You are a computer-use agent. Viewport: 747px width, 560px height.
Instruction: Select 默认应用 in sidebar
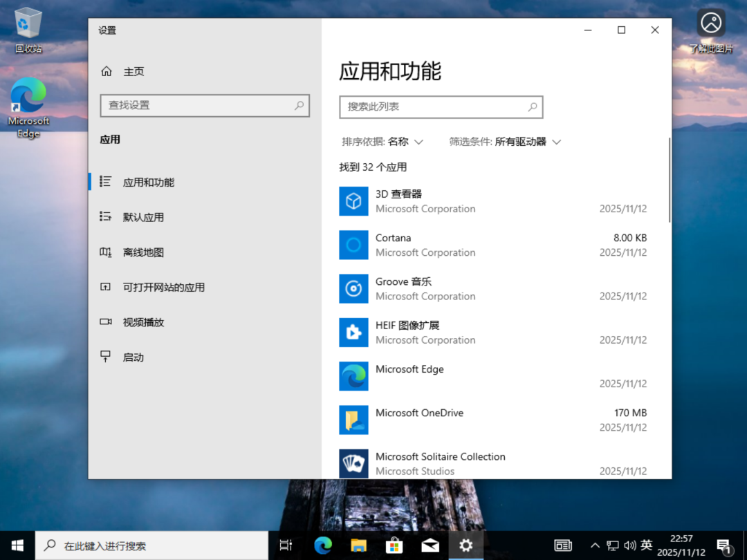click(x=205, y=217)
